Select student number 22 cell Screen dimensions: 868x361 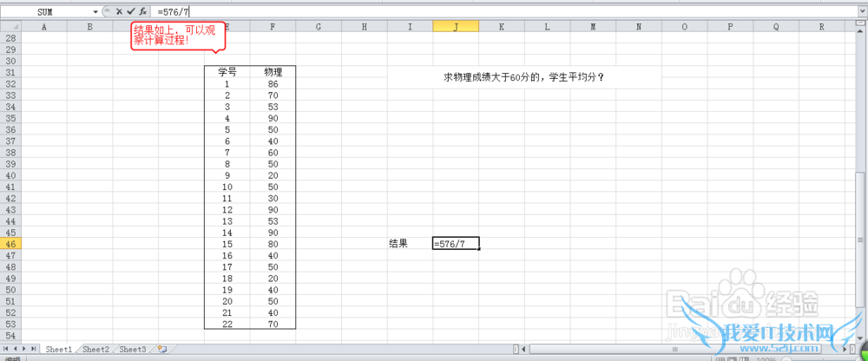227,324
